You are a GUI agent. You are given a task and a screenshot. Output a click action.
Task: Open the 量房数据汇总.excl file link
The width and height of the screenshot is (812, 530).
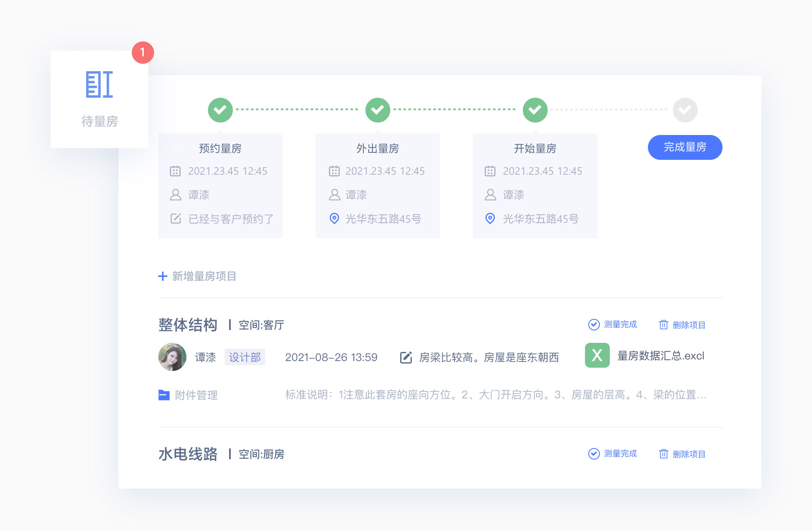pyautogui.click(x=660, y=356)
